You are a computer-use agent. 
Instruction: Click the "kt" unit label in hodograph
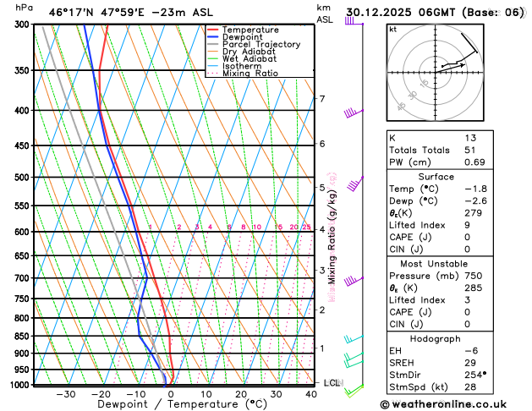click(393, 30)
